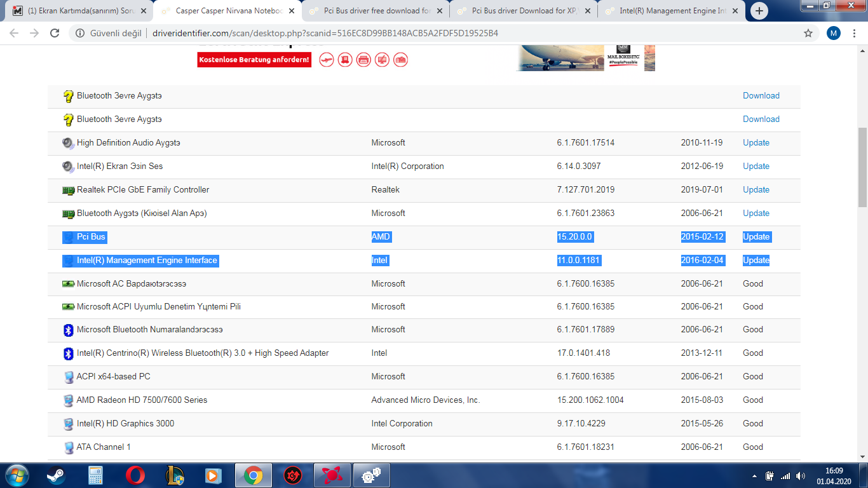Click the page vertical scrollbar thumb

pyautogui.click(x=862, y=167)
